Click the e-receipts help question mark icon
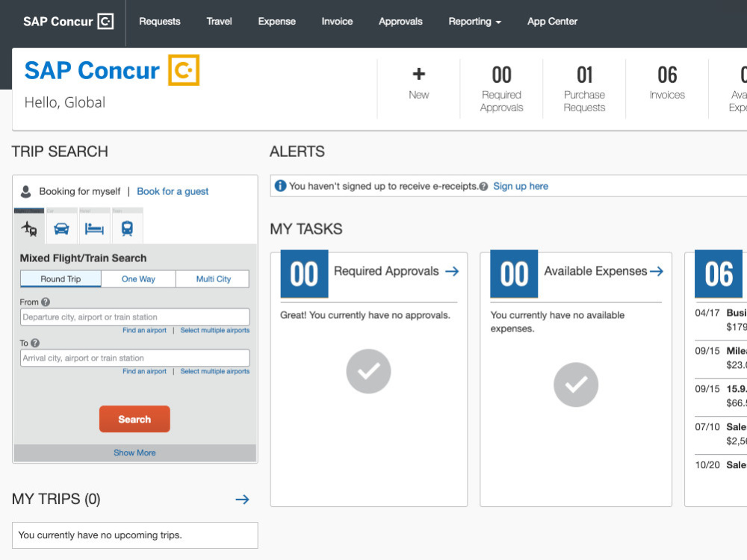 pos(483,186)
